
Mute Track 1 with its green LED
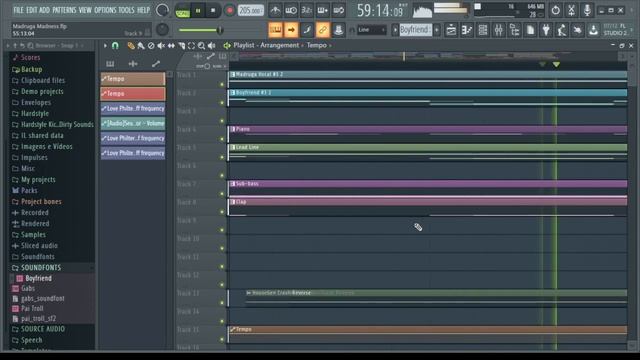click(222, 84)
